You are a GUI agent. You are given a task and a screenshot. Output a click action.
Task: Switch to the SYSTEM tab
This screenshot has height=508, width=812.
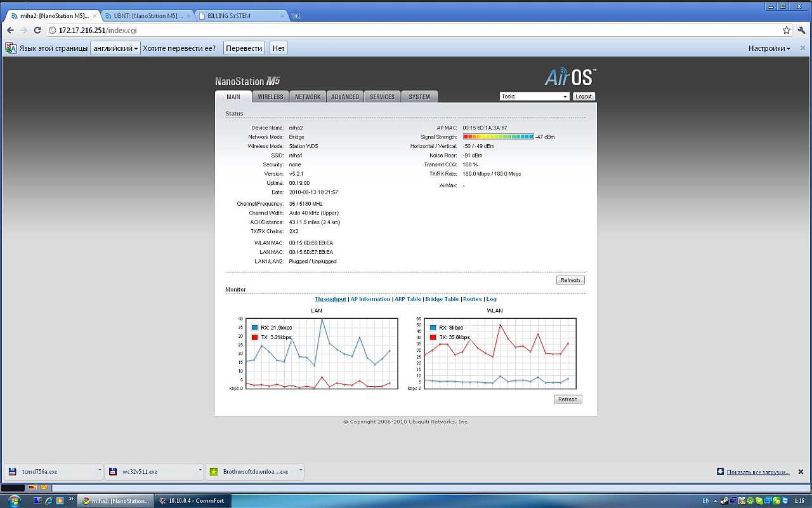pos(419,97)
